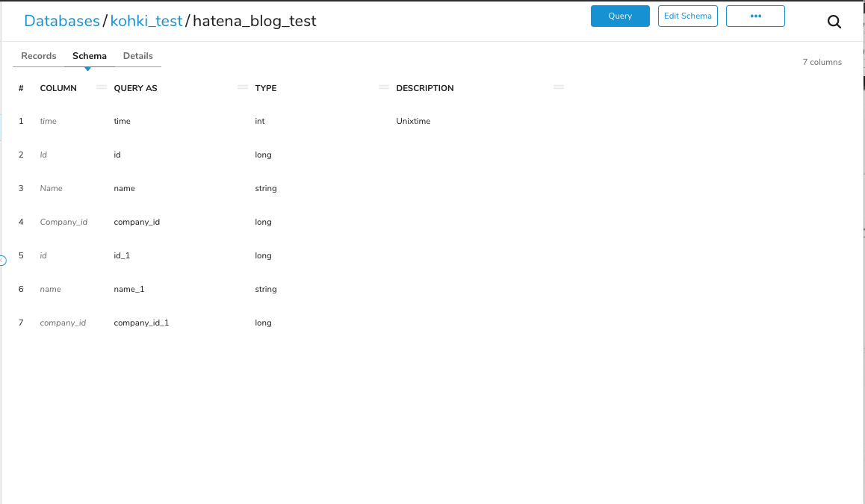Expand the sidebar using left-edge circle
This screenshot has height=504, width=865.
pyautogui.click(x=2, y=261)
